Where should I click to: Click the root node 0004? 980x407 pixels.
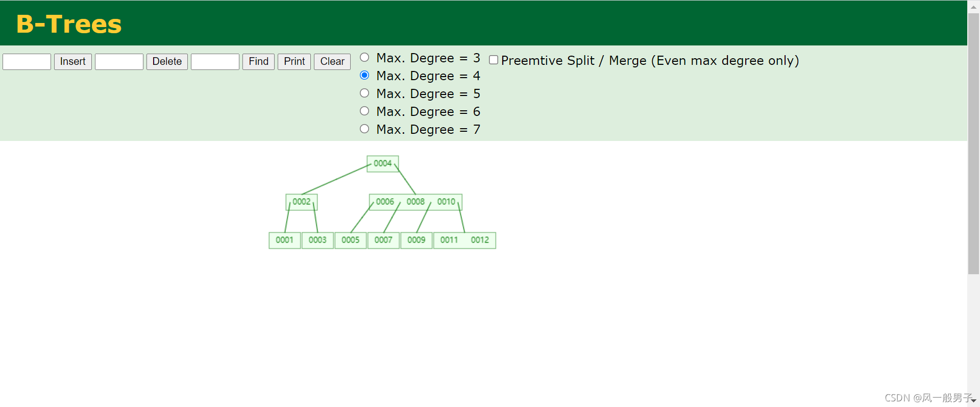pyautogui.click(x=383, y=163)
